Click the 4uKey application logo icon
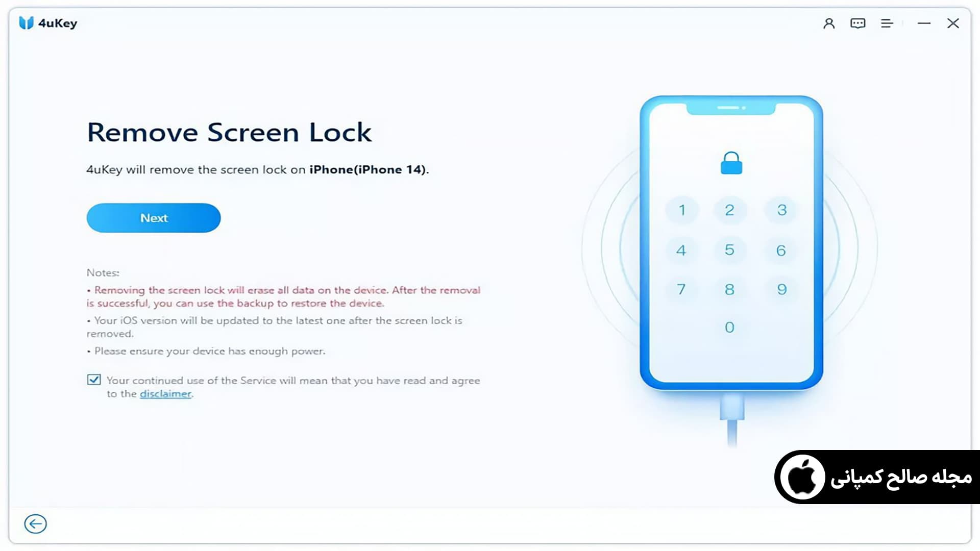Image resolution: width=980 pixels, height=551 pixels. pos(26,23)
